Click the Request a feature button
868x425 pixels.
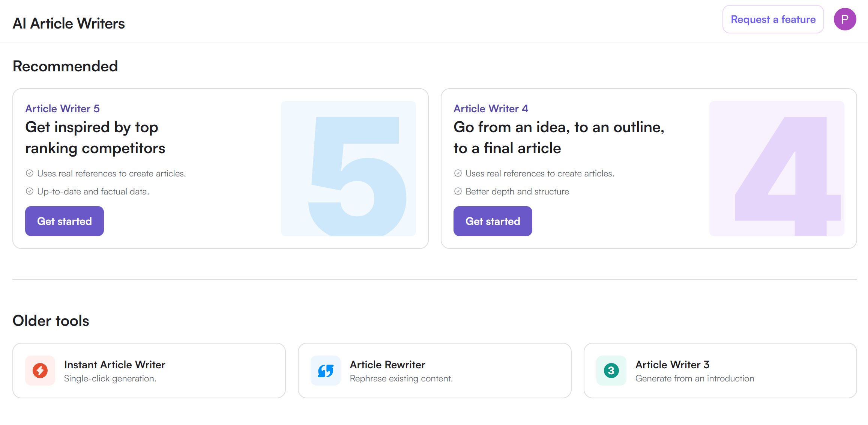pos(773,19)
